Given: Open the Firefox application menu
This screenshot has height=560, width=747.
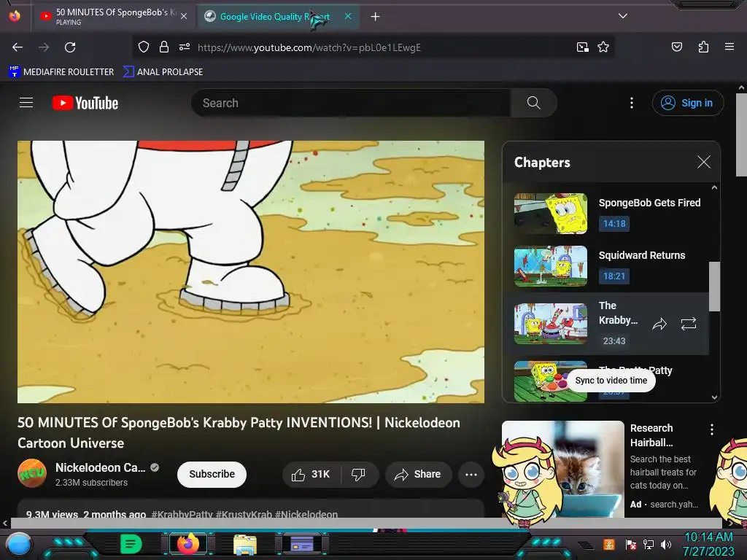Looking at the screenshot, I should click(729, 47).
